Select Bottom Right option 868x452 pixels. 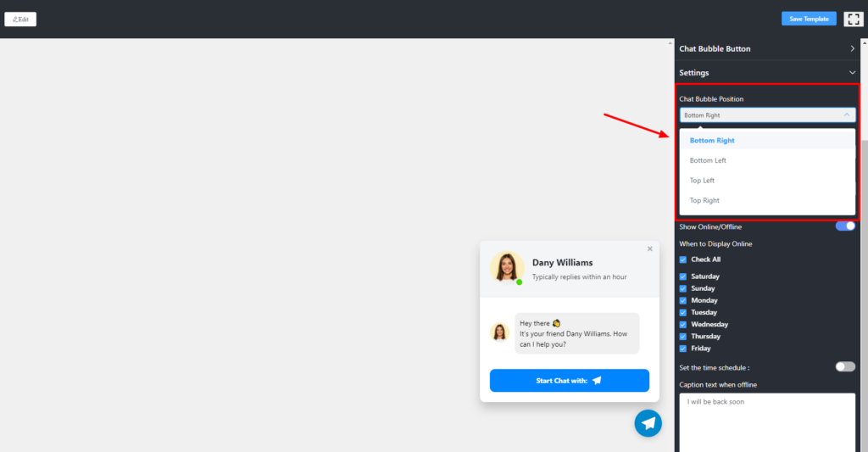point(767,141)
